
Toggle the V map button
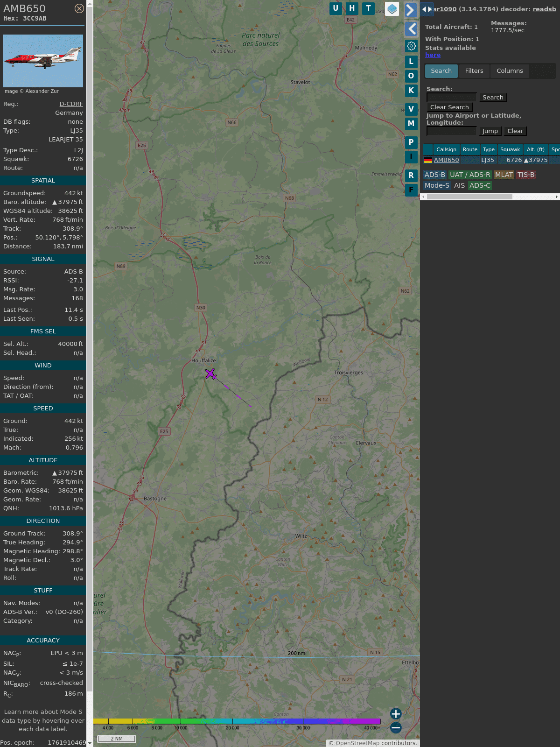pyautogui.click(x=411, y=109)
